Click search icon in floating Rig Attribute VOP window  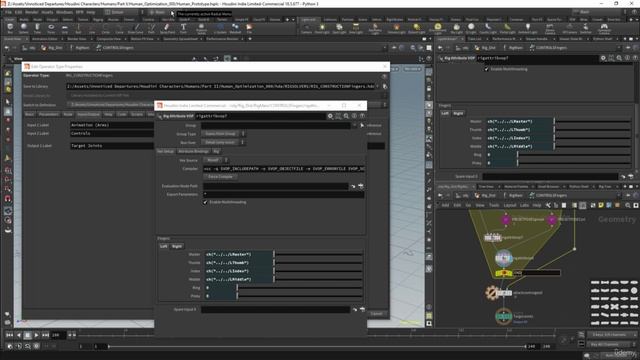(x=346, y=116)
